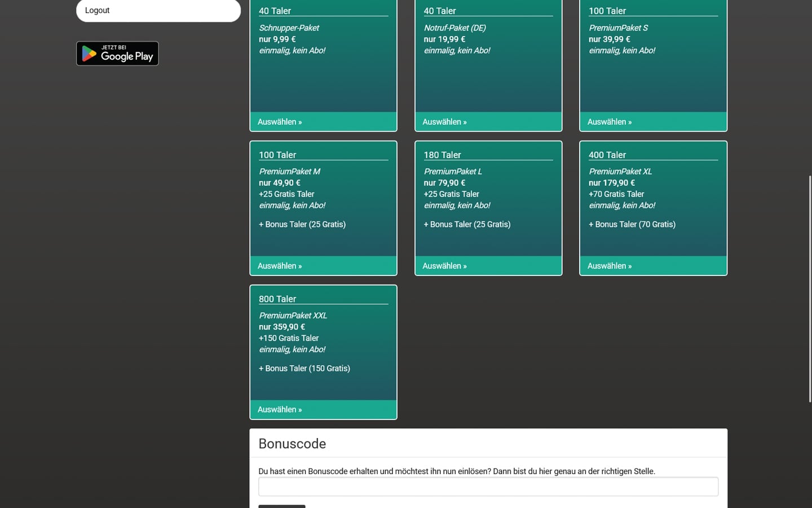
Task: Open the 800 Taler package heading
Action: point(277,299)
